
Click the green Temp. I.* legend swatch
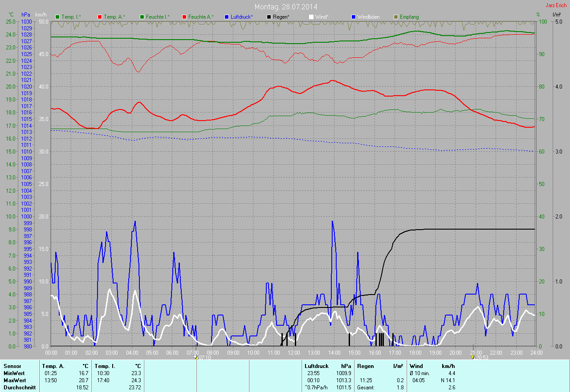[57, 17]
